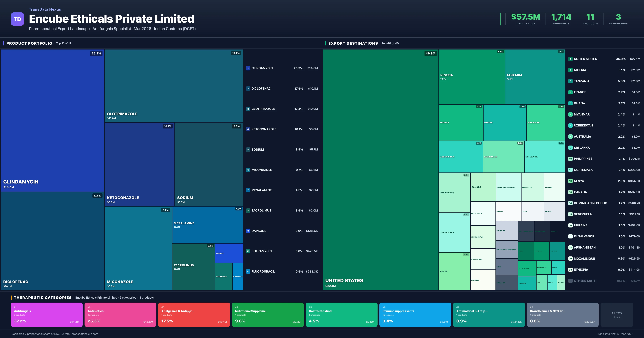Open the Gastrointestinal category card
The image size is (644, 338).
pos(341,315)
